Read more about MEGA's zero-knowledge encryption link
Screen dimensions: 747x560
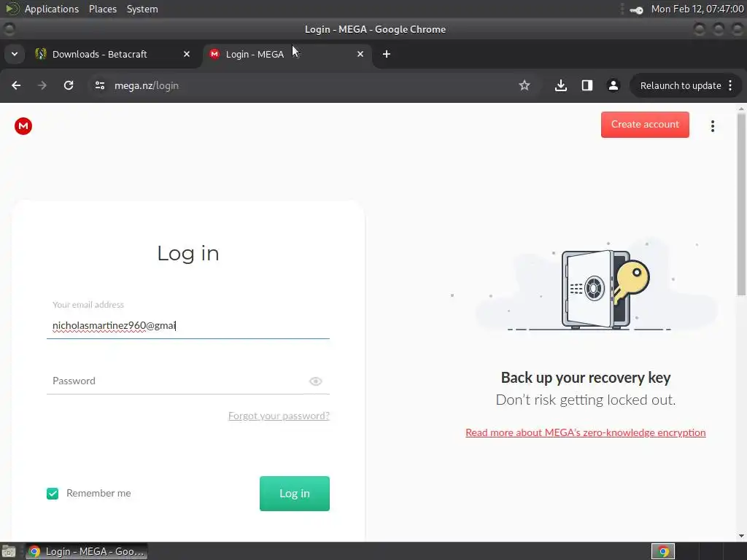click(586, 432)
